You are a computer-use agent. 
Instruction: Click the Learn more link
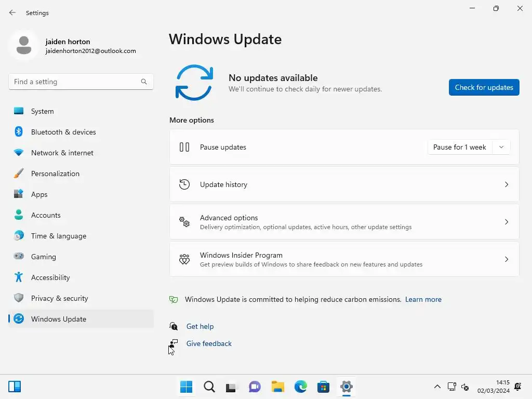[423, 300]
